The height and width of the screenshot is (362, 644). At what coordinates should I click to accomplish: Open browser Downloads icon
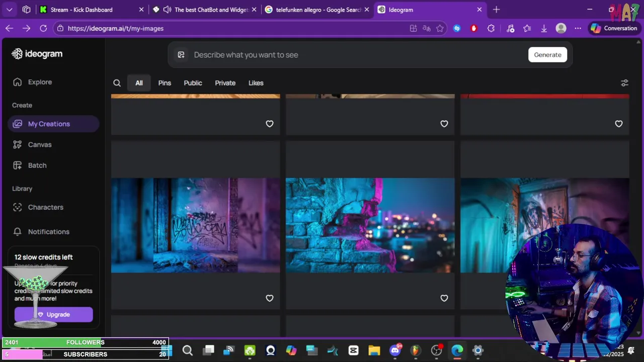[x=544, y=29]
